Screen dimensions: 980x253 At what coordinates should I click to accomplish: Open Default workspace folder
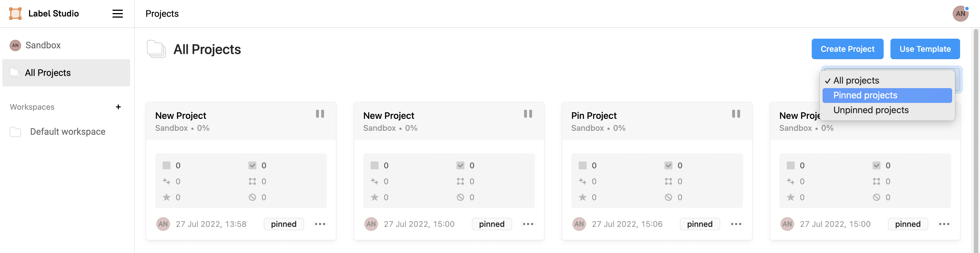coord(67,132)
